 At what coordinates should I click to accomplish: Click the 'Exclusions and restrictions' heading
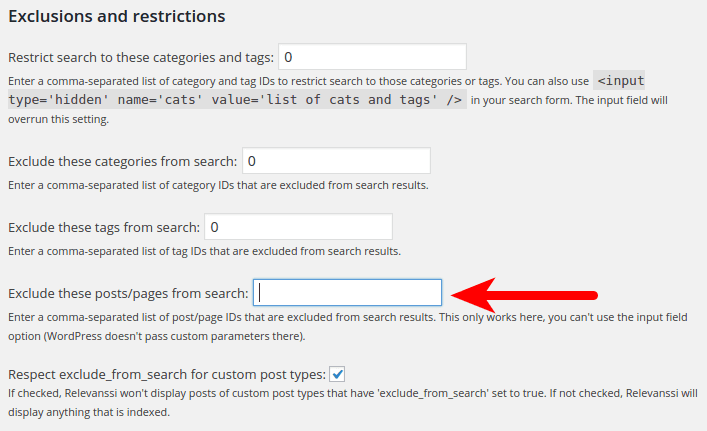coord(117,17)
